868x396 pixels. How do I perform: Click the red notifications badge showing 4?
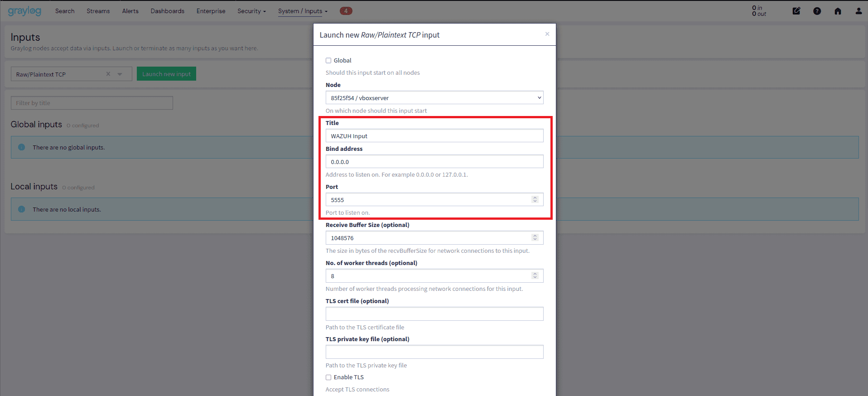(346, 11)
